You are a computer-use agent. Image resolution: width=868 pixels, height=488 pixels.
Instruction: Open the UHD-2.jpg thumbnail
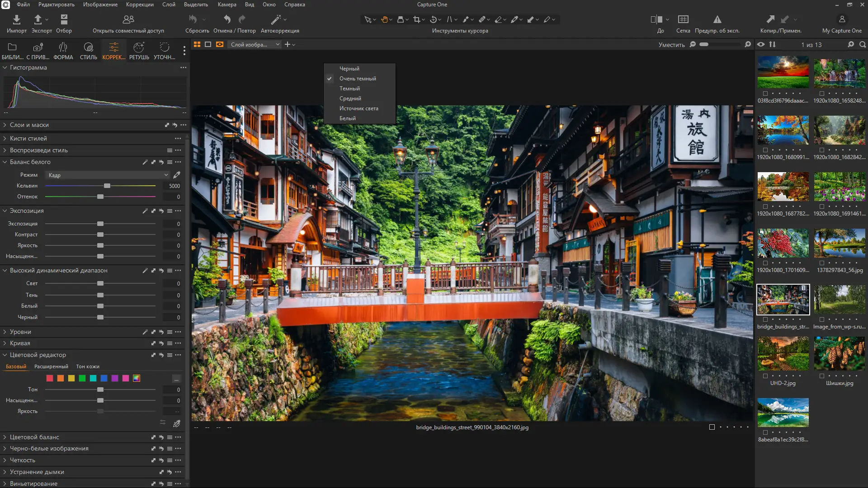point(783,354)
